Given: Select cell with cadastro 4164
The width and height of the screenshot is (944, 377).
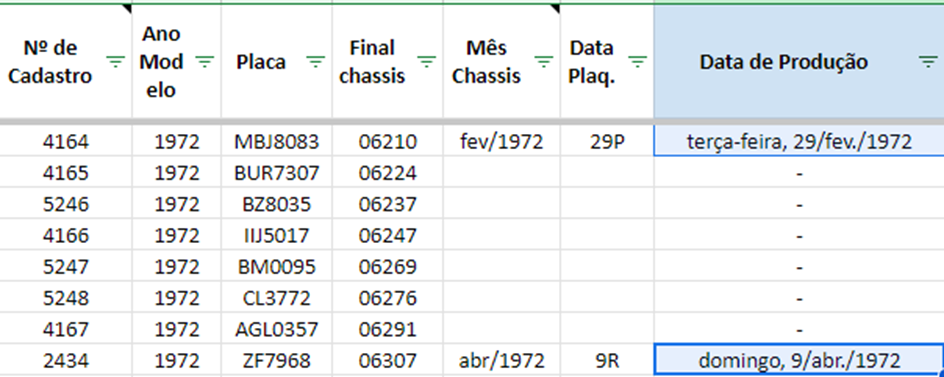Looking at the screenshot, I should (66, 142).
